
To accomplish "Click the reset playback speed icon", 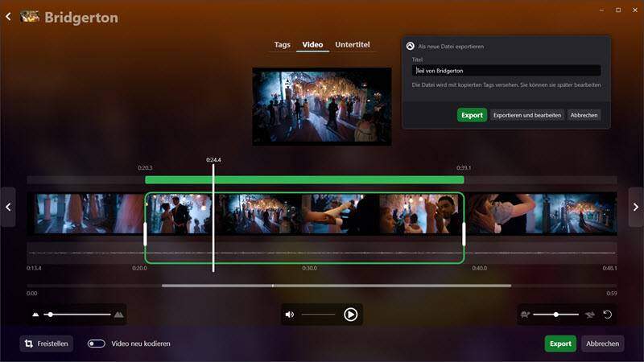I will (608, 315).
